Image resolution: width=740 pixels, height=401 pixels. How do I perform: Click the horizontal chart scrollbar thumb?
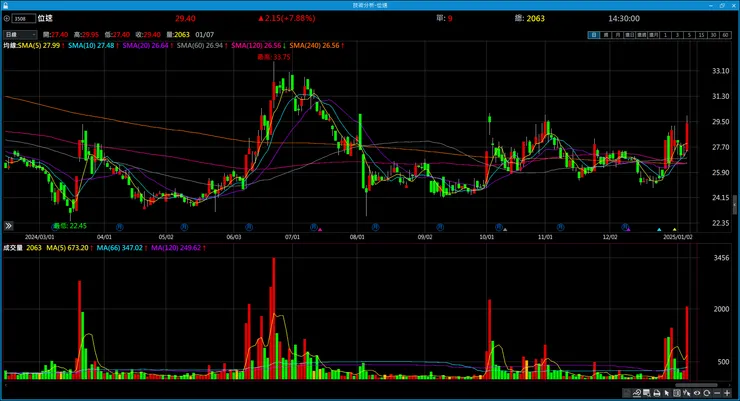point(697,385)
